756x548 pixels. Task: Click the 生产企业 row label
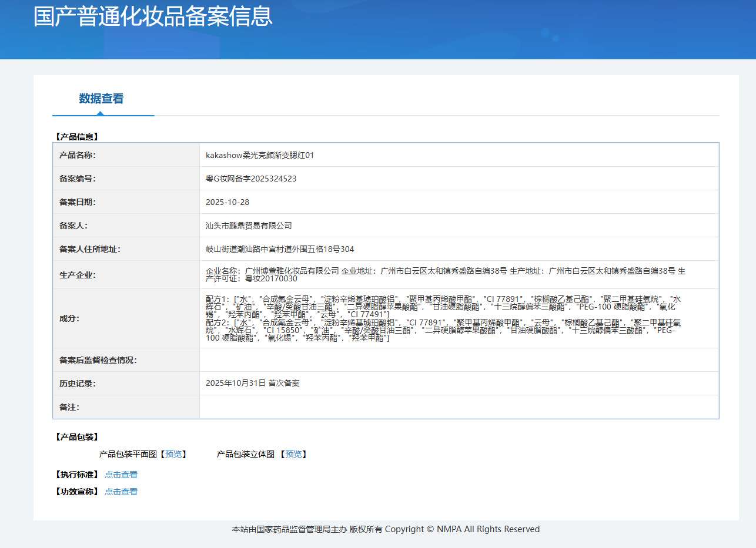pyautogui.click(x=78, y=275)
